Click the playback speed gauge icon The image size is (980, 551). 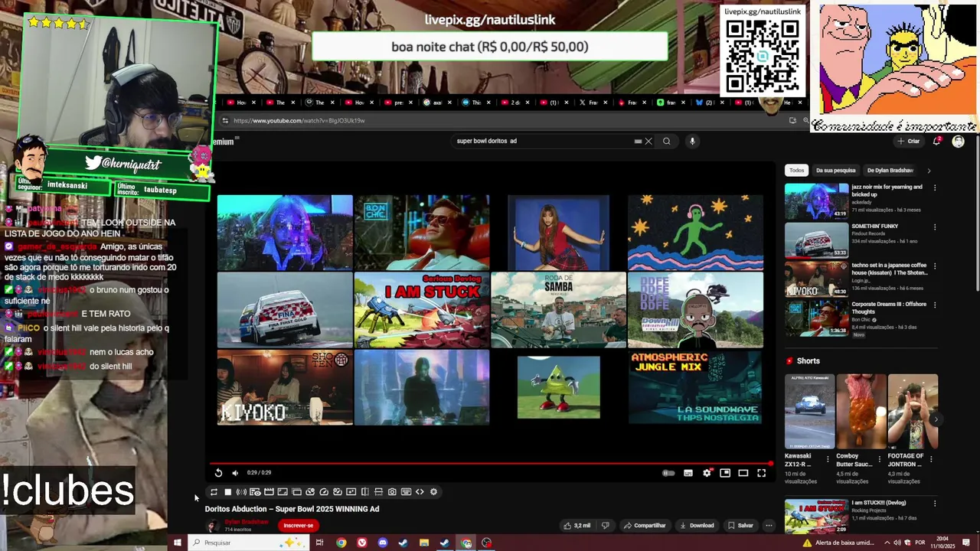click(x=324, y=492)
